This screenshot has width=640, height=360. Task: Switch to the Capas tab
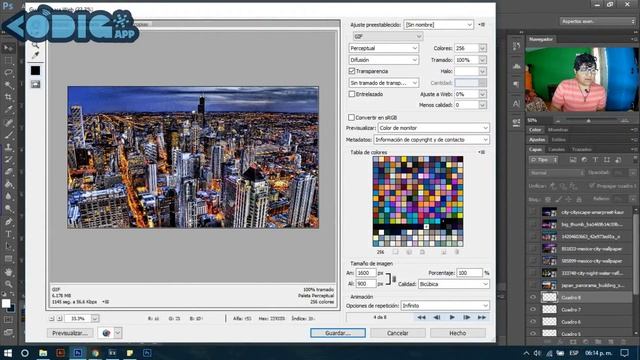click(535, 149)
